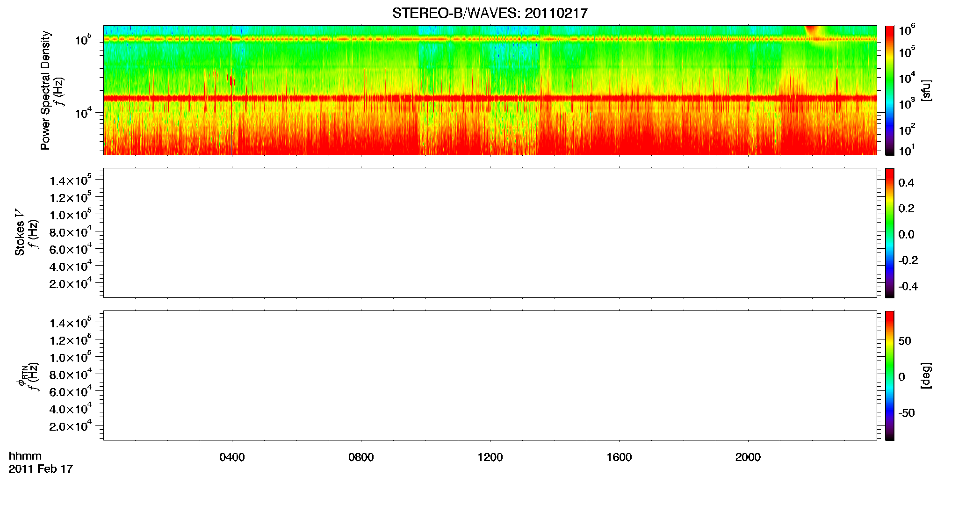
Task: Click the 1600 time tick label
Action: click(x=619, y=457)
